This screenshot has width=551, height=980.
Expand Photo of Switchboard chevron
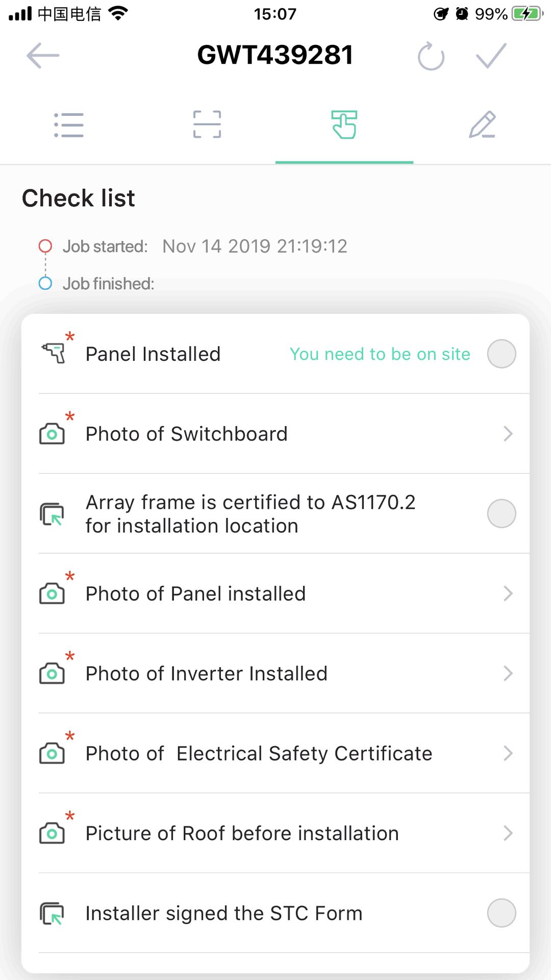508,434
